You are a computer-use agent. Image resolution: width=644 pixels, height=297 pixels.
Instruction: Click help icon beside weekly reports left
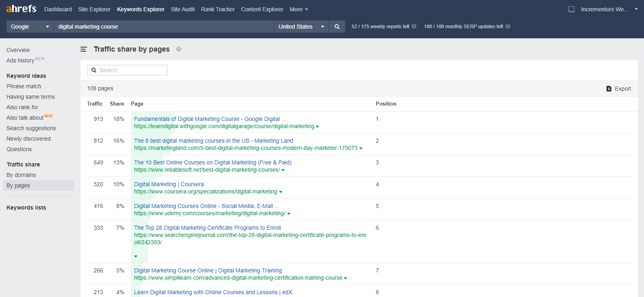414,27
